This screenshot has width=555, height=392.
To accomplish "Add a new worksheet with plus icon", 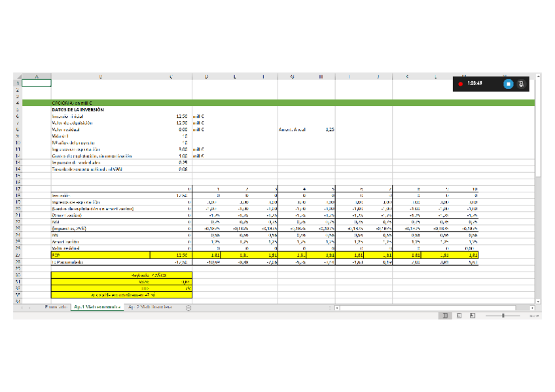I will 188,307.
